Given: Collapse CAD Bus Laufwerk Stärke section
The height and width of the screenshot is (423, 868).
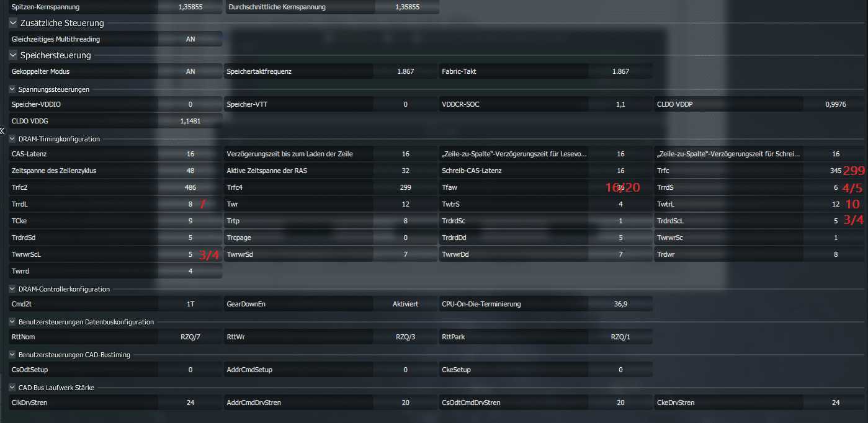Looking at the screenshot, I should (x=12, y=388).
